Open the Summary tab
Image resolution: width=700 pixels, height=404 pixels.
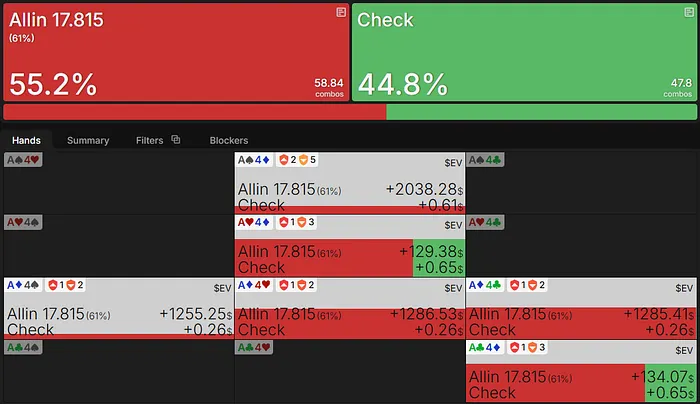click(x=88, y=140)
